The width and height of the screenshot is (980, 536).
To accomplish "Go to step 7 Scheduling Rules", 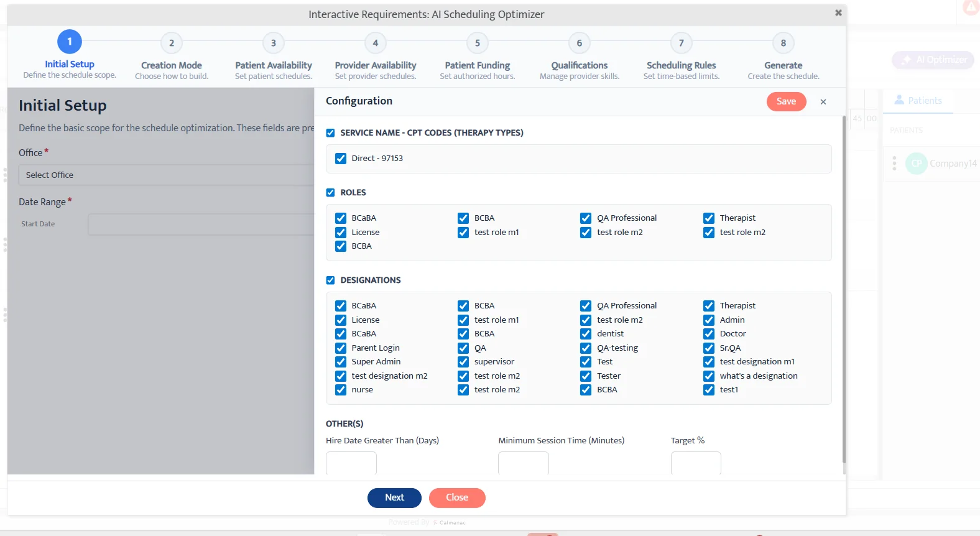I will coord(682,43).
